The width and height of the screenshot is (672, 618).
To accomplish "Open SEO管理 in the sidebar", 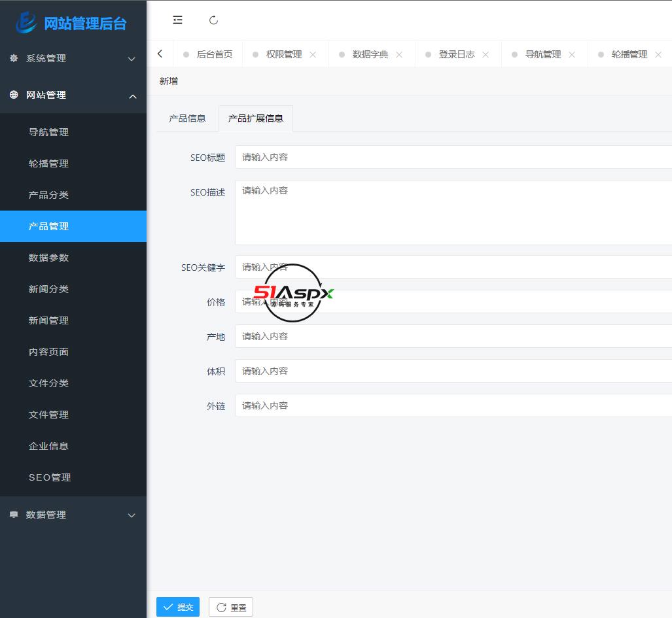I will click(73, 477).
